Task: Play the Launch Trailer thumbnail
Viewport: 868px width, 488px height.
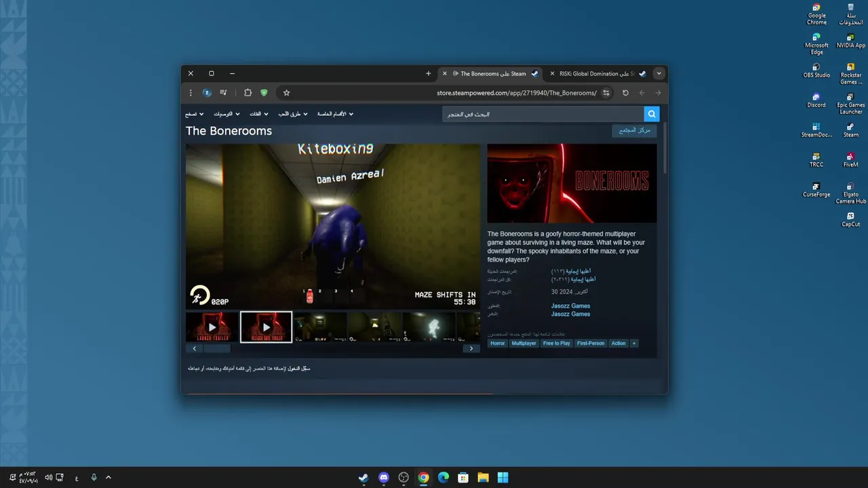Action: coord(212,327)
